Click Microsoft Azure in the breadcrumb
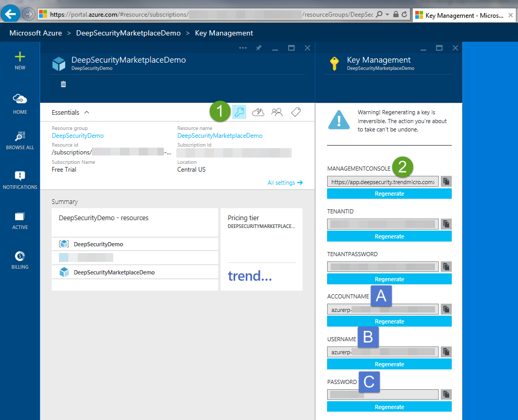The height and width of the screenshot is (420, 518). (36, 33)
